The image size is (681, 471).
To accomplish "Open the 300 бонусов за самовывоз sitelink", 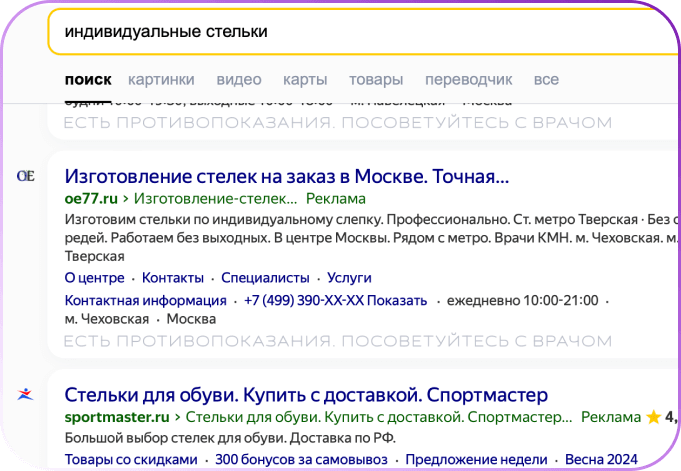I will pyautogui.click(x=301, y=459).
